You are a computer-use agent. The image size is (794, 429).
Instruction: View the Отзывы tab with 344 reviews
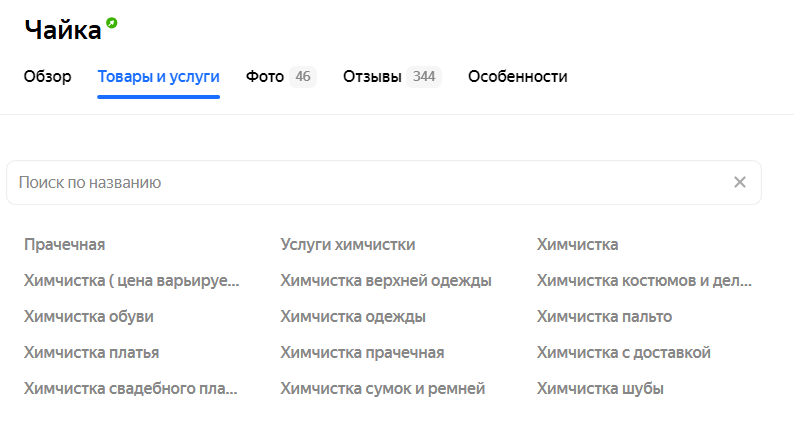(x=392, y=76)
